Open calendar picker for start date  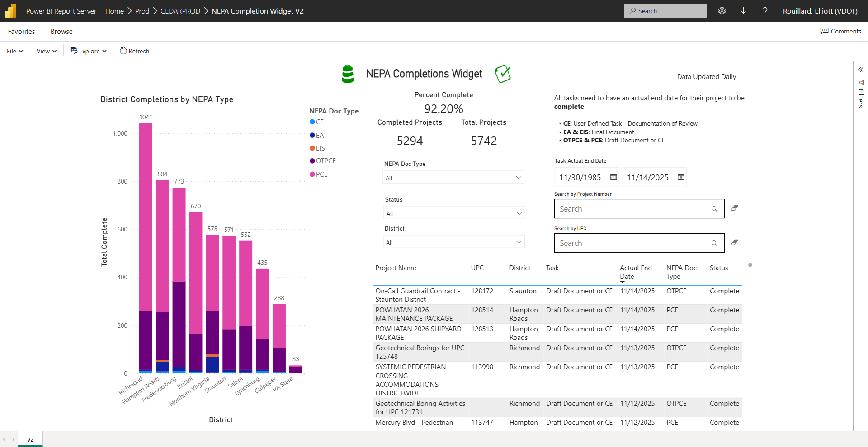coord(613,177)
